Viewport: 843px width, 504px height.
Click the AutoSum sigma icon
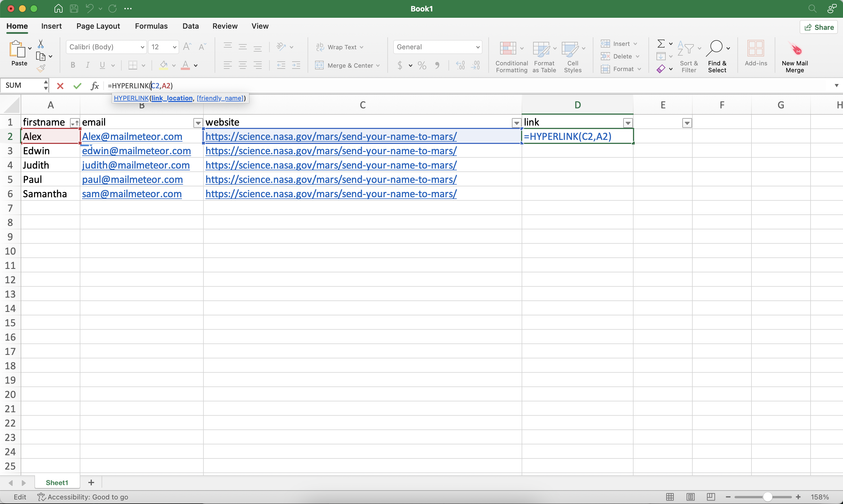point(661,44)
